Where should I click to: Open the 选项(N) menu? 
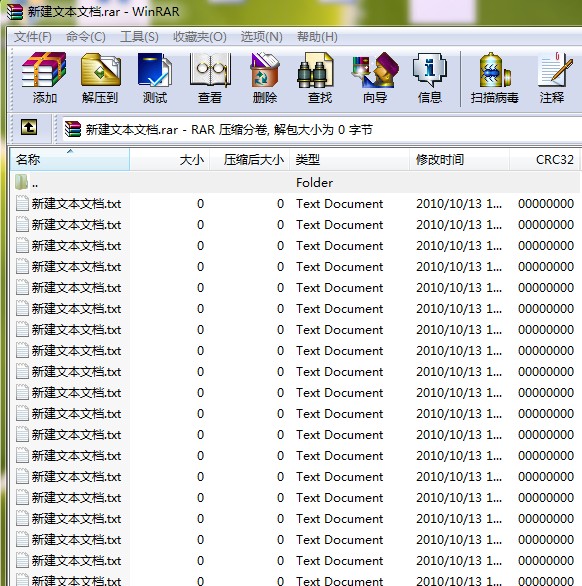pyautogui.click(x=261, y=37)
